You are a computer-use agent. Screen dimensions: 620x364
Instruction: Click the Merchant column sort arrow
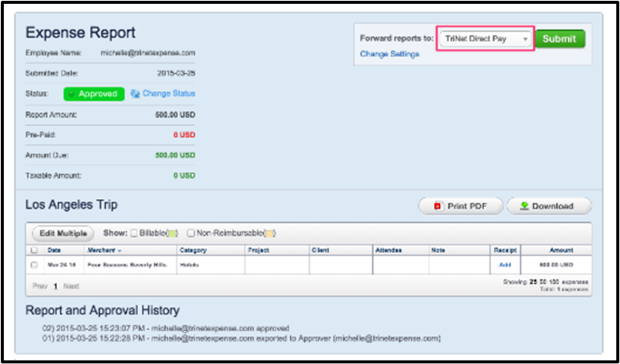(119, 251)
